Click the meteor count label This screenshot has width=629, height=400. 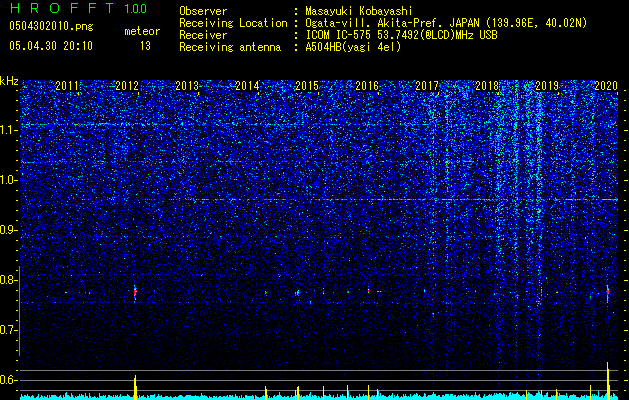142,31
